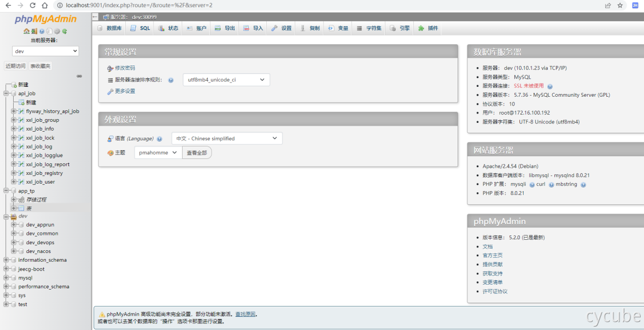Screen dimensions: 644x330
Task: Bookmark this page with star icon
Action: pos(620,6)
